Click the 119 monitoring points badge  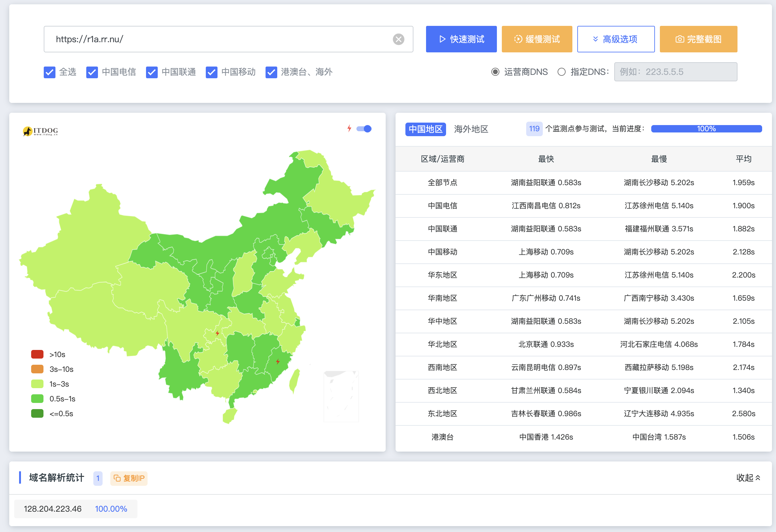pos(534,129)
